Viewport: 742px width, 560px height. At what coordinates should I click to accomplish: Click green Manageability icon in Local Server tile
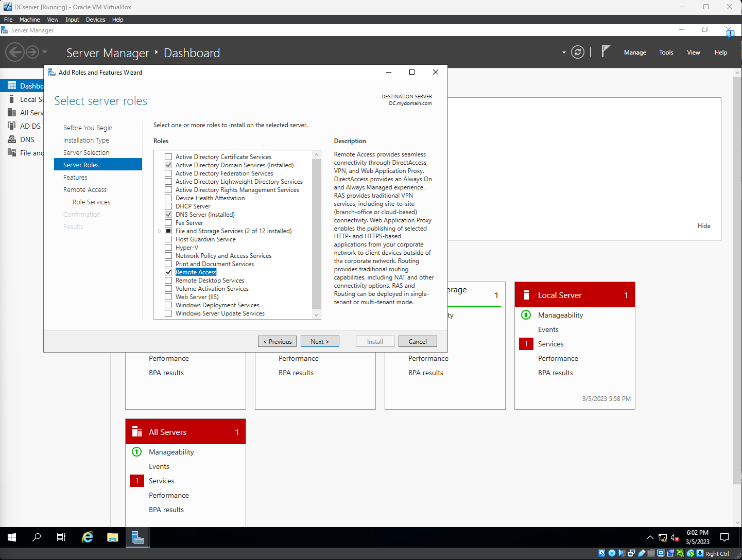pyautogui.click(x=526, y=315)
